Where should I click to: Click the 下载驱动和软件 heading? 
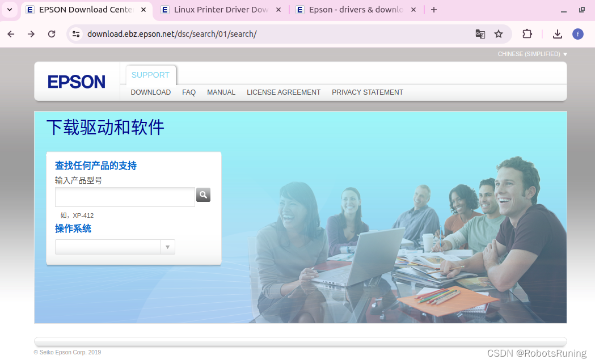106,128
